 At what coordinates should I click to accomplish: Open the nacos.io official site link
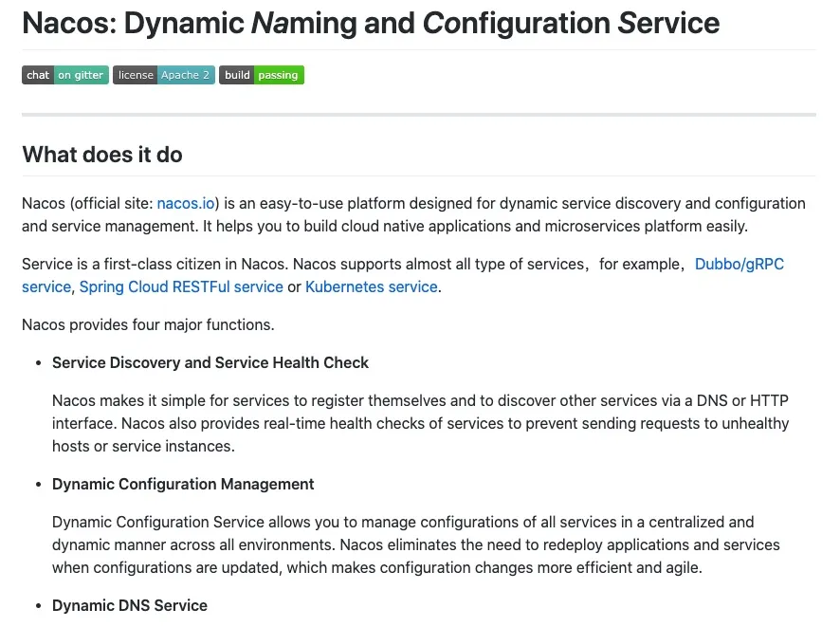(186, 203)
